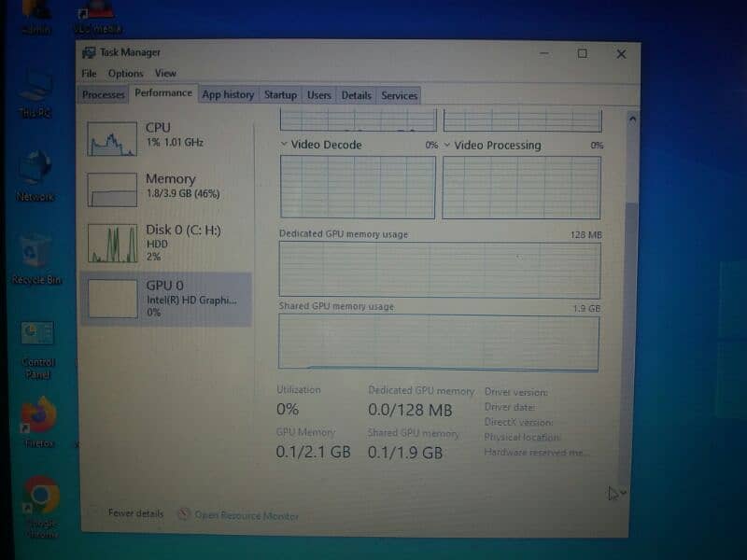
Task: Click the Fewer details arrow icon
Action: (93, 513)
